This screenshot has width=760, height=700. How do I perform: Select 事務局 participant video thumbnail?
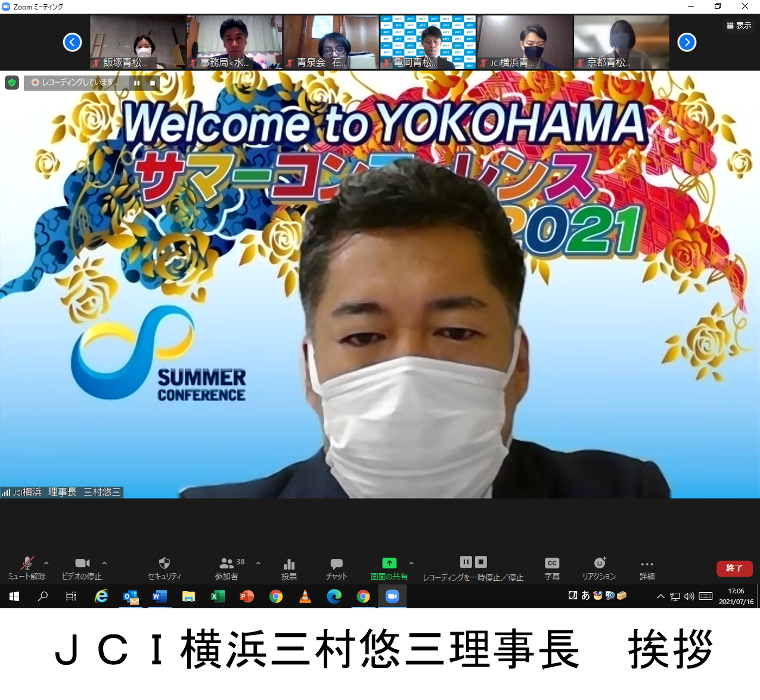pyautogui.click(x=235, y=42)
